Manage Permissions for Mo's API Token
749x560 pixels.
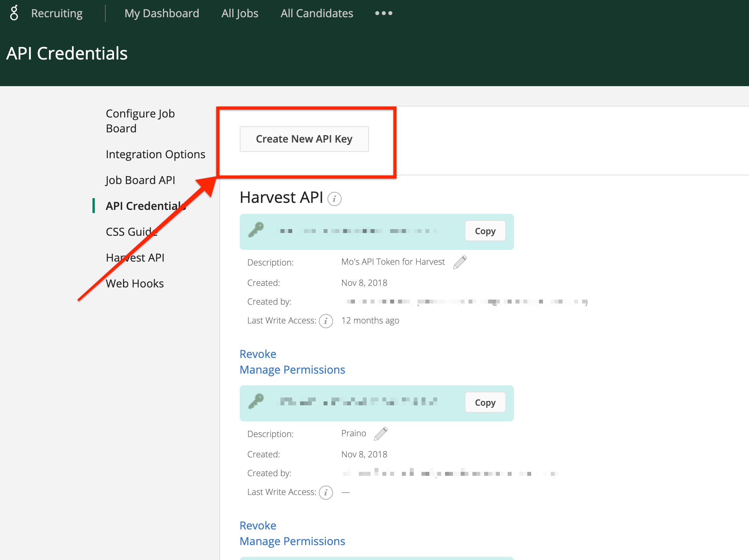pyautogui.click(x=292, y=370)
